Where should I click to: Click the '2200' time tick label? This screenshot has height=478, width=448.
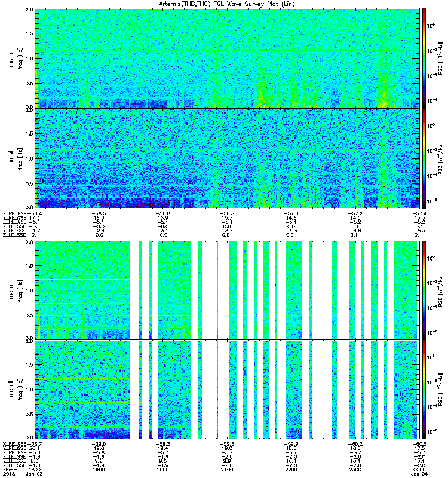pos(291,470)
